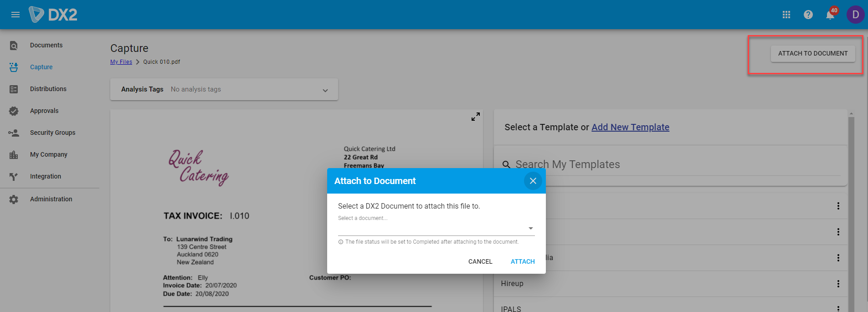868x312 pixels.
Task: Focus the Search My Templates field
Action: coord(678,164)
